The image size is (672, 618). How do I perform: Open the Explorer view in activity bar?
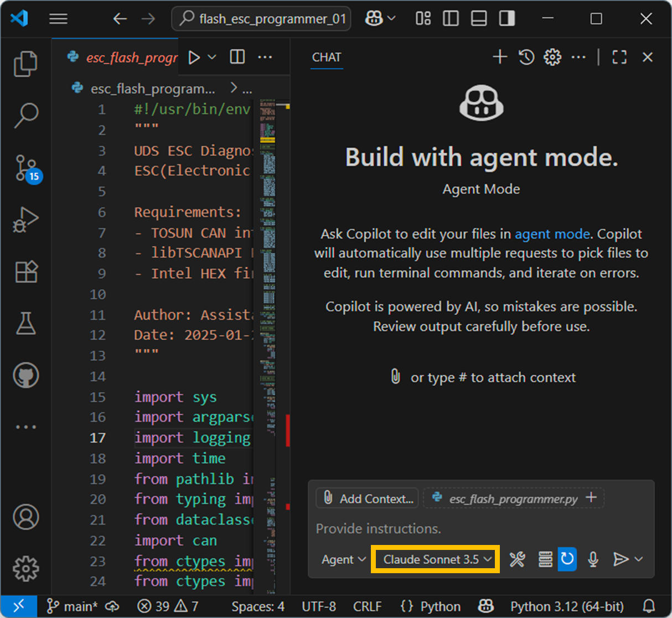click(x=25, y=64)
